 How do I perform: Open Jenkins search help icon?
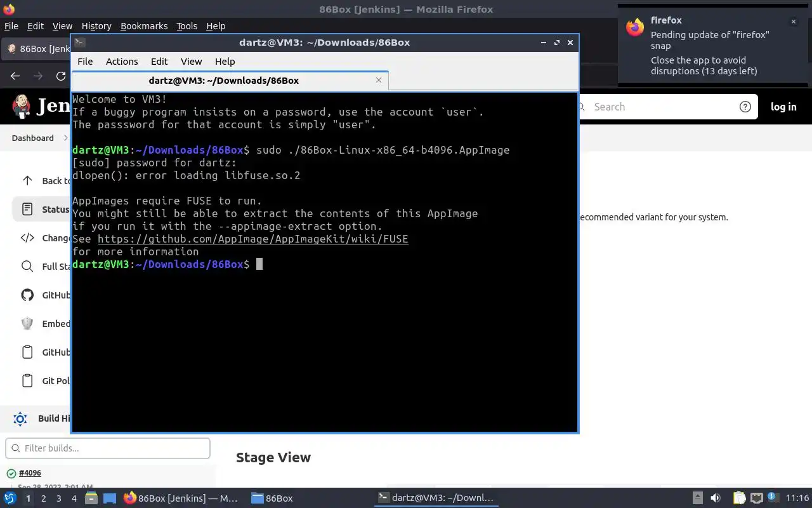[745, 107]
